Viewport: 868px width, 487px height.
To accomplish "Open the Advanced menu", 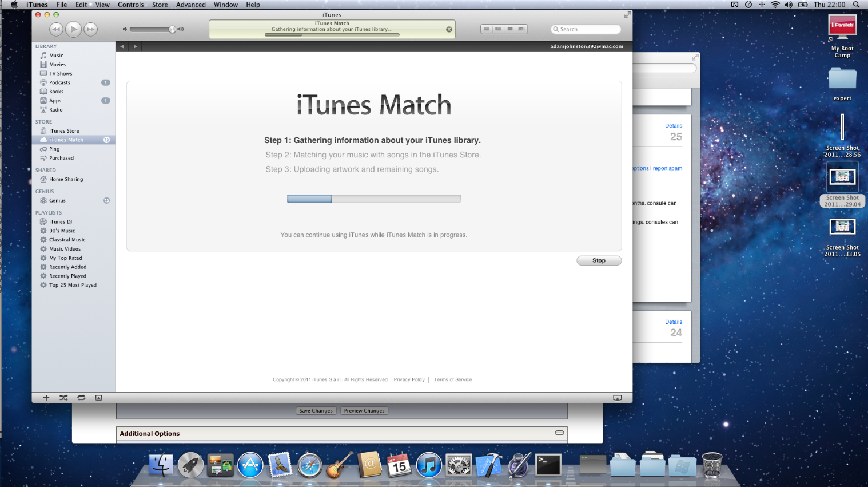I will click(191, 5).
